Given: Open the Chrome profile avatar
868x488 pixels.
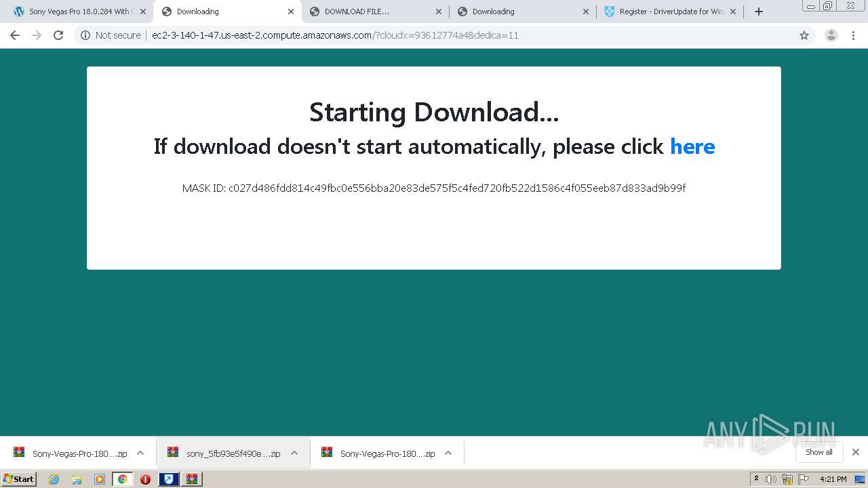Looking at the screenshot, I should [831, 35].
